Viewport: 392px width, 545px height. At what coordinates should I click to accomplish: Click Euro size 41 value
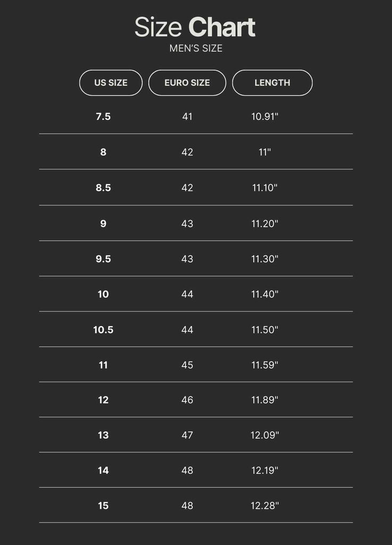pos(187,117)
